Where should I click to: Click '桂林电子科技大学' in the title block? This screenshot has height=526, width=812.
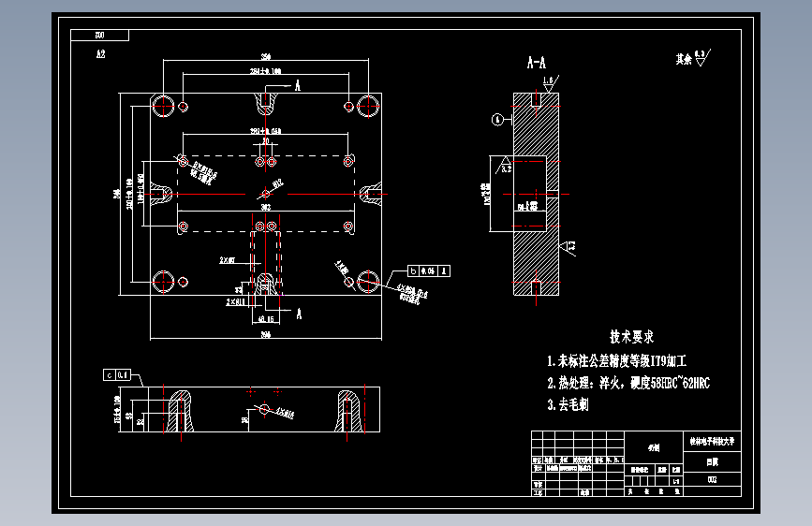pos(712,442)
